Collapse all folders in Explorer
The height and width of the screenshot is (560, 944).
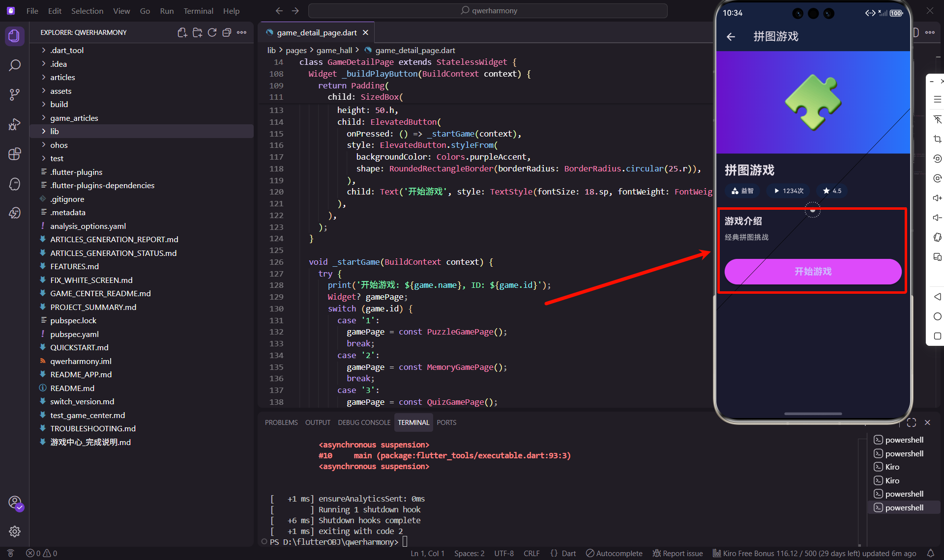click(227, 32)
